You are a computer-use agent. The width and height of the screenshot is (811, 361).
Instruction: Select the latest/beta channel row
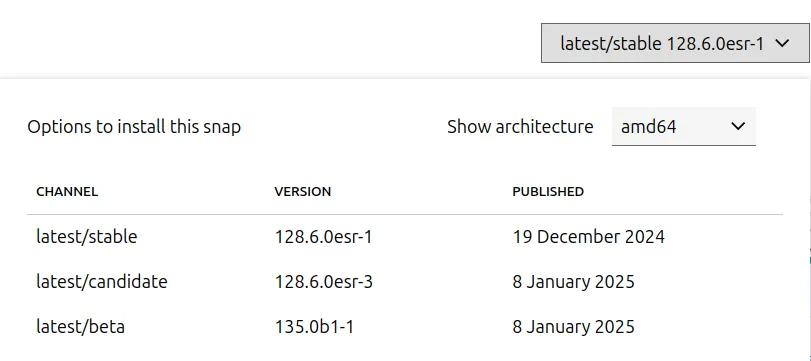point(405,327)
